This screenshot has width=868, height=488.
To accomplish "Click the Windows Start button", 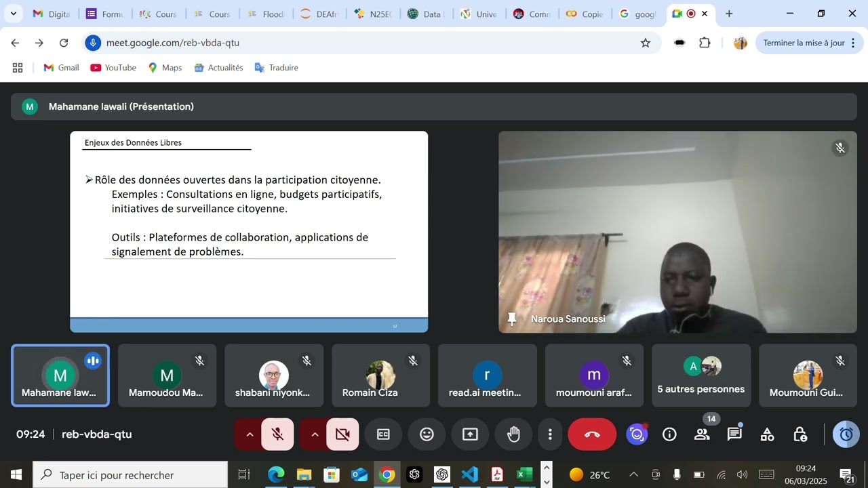I will coord(16,474).
